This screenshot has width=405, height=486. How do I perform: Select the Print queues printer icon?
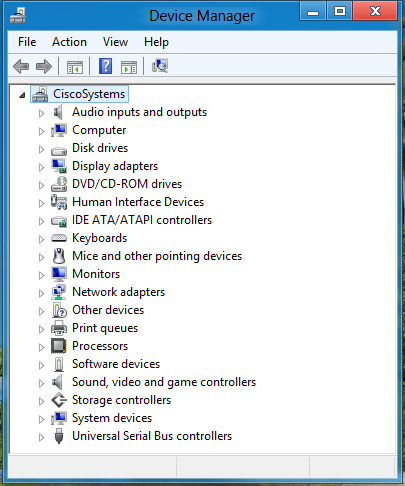(x=59, y=328)
